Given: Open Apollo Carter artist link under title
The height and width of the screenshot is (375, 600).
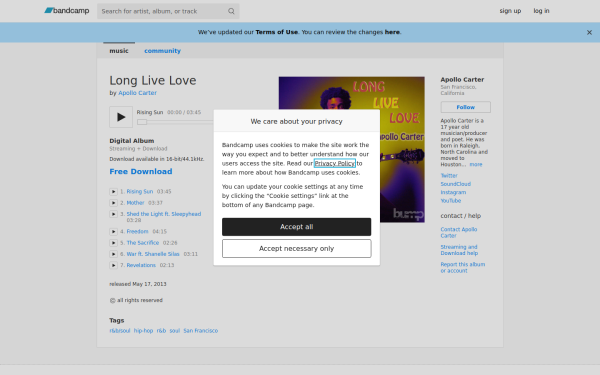Looking at the screenshot, I should 137,93.
